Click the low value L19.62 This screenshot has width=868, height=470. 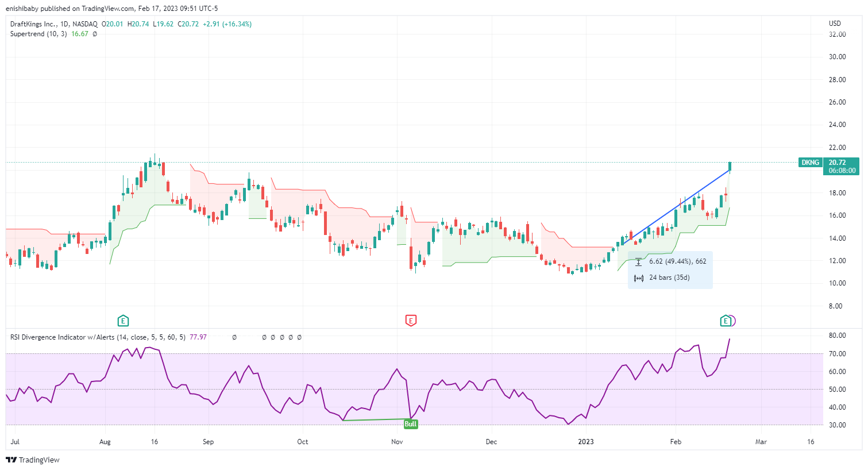point(163,24)
